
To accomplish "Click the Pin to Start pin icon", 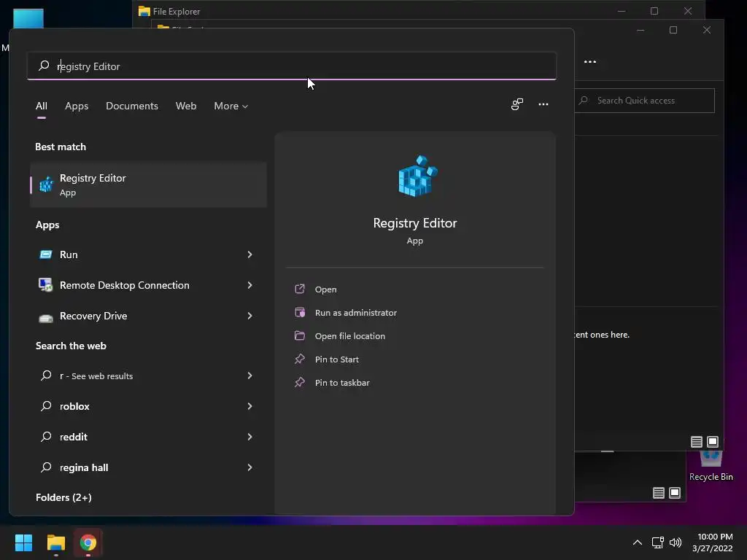I will click(x=300, y=359).
